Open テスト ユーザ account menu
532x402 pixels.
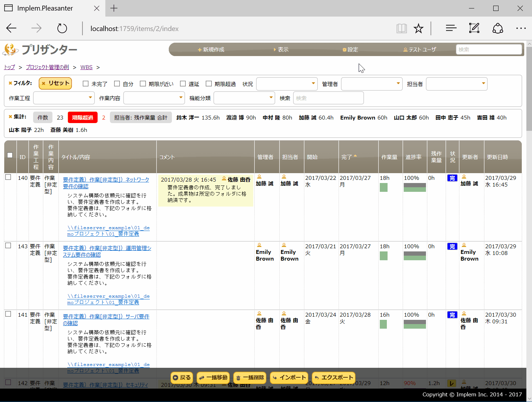click(x=420, y=50)
